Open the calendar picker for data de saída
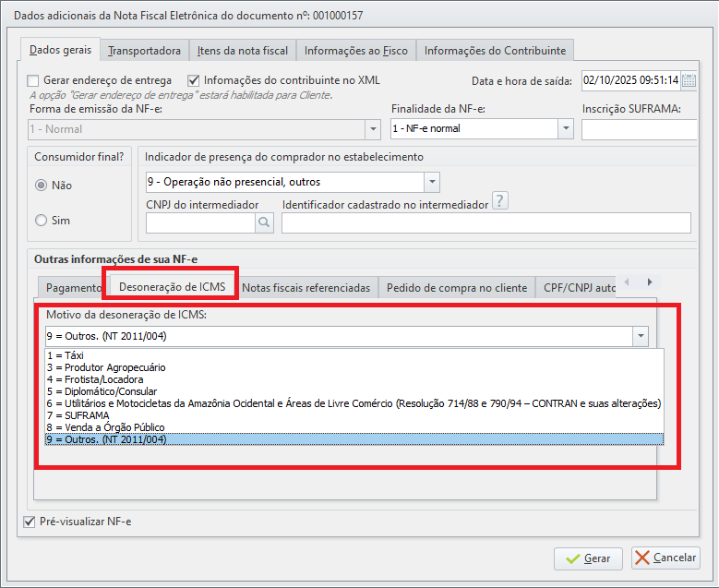Viewport: 719px width, 588px height. [689, 80]
